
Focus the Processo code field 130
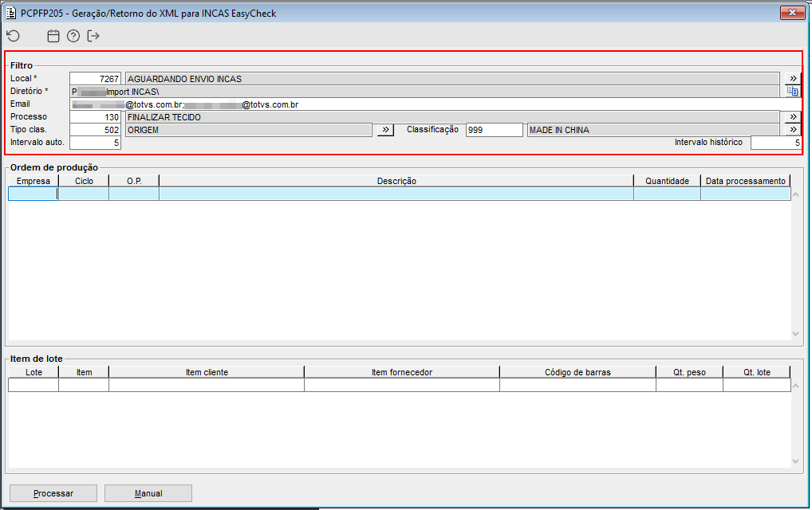tap(95, 117)
